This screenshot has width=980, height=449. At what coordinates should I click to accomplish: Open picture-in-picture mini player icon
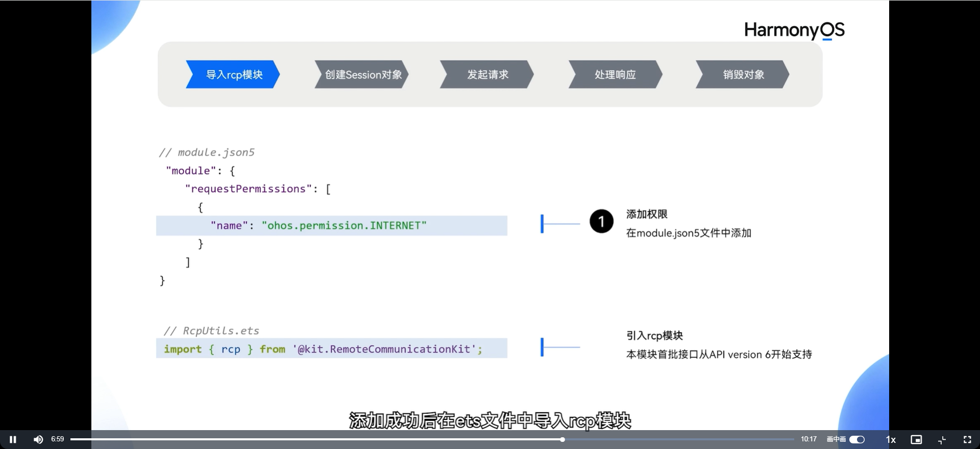916,439
